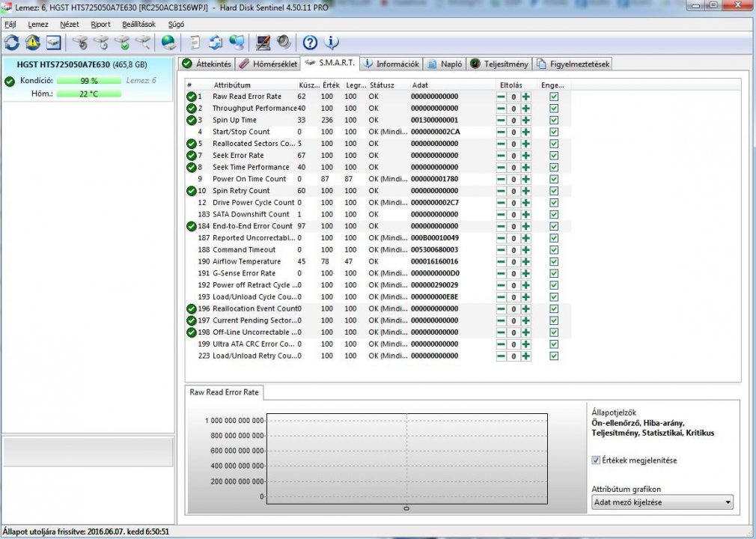Click the Érték column header
This screenshot has width=756, height=539.
coord(332,85)
